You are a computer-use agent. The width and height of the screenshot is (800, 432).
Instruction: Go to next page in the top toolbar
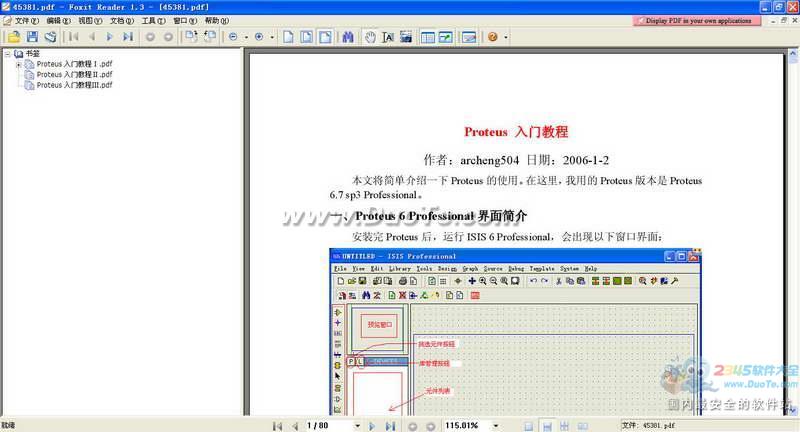[x=109, y=37]
